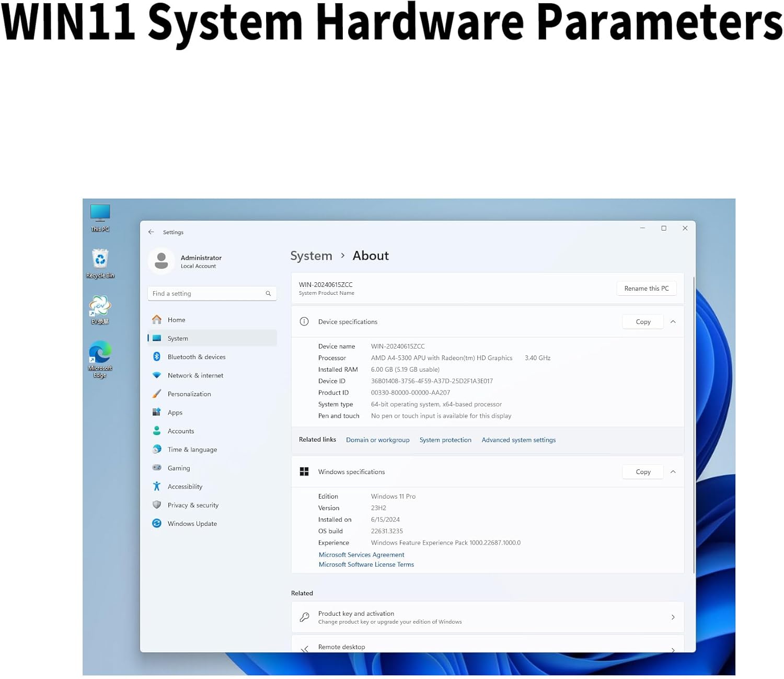Click the Time & language globe icon
Image resolution: width=784 pixels, height=679 pixels.
point(157,449)
